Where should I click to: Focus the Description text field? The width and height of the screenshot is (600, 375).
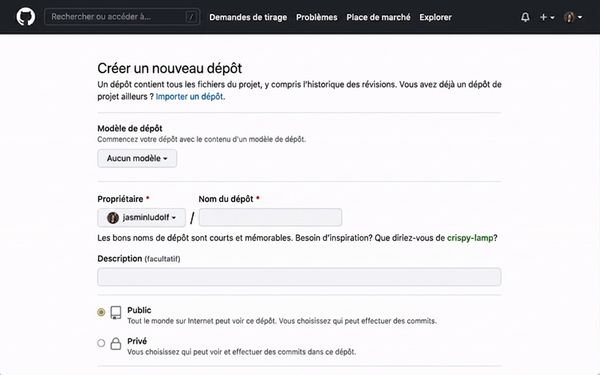click(299, 277)
